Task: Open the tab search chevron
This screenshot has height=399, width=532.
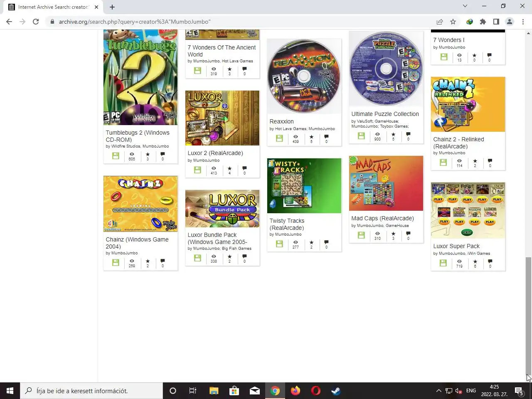Action: coord(465,6)
